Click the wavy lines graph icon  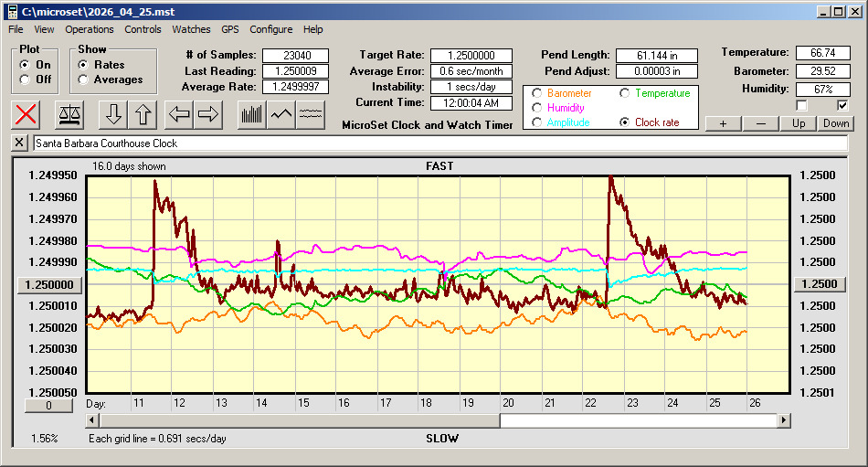[312, 114]
